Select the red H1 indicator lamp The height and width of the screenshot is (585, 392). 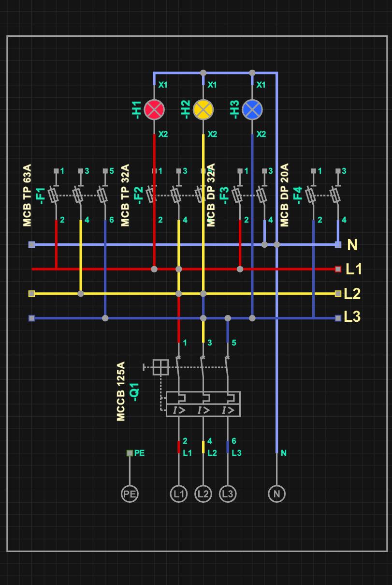coord(154,109)
